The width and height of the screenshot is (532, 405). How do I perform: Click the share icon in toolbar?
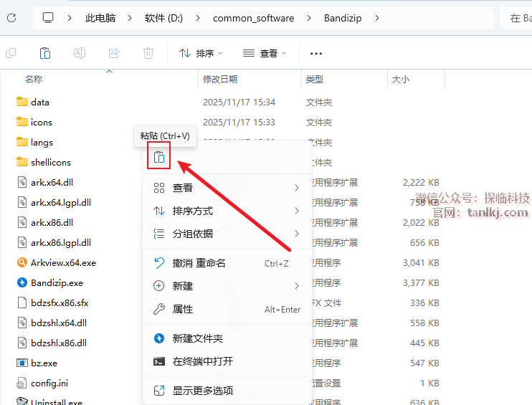[x=114, y=53]
